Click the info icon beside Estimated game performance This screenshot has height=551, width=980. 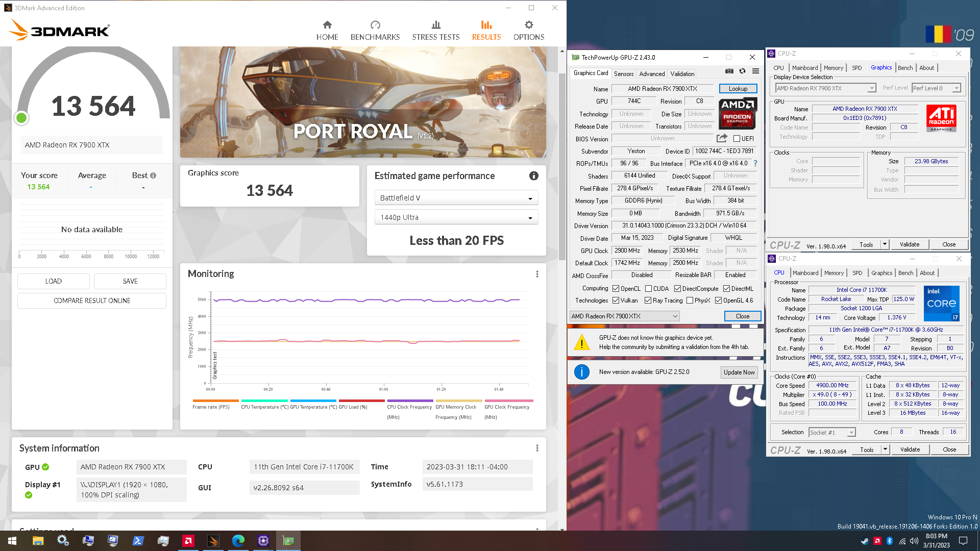pyautogui.click(x=534, y=176)
